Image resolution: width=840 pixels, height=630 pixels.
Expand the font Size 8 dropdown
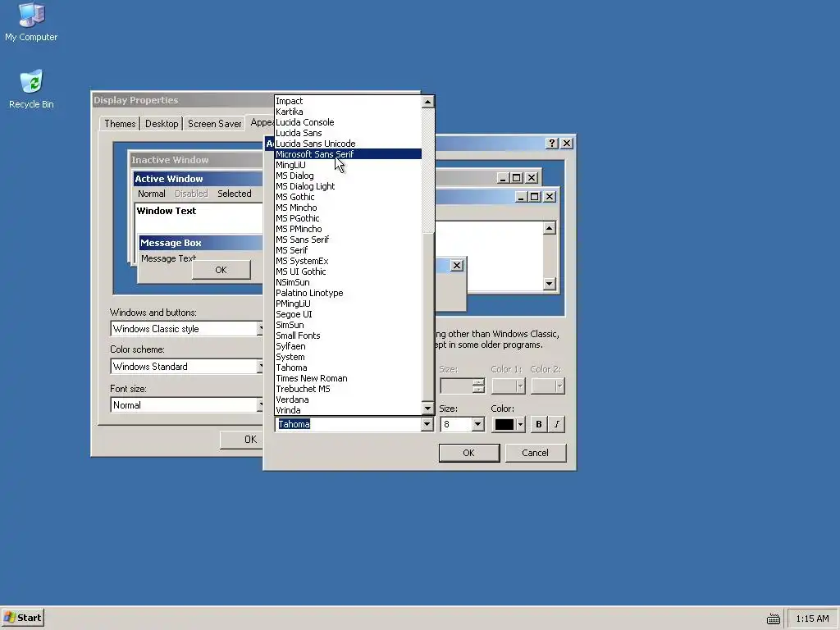click(477, 424)
